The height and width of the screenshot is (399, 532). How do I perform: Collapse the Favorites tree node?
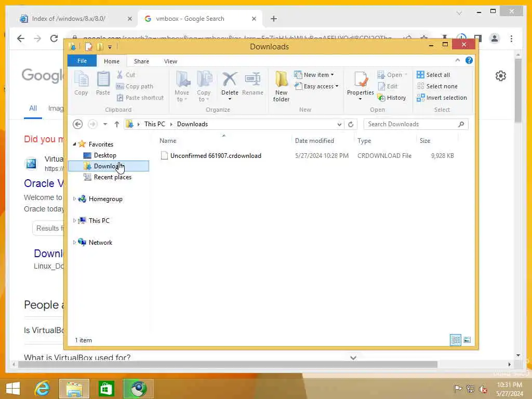tap(74, 144)
